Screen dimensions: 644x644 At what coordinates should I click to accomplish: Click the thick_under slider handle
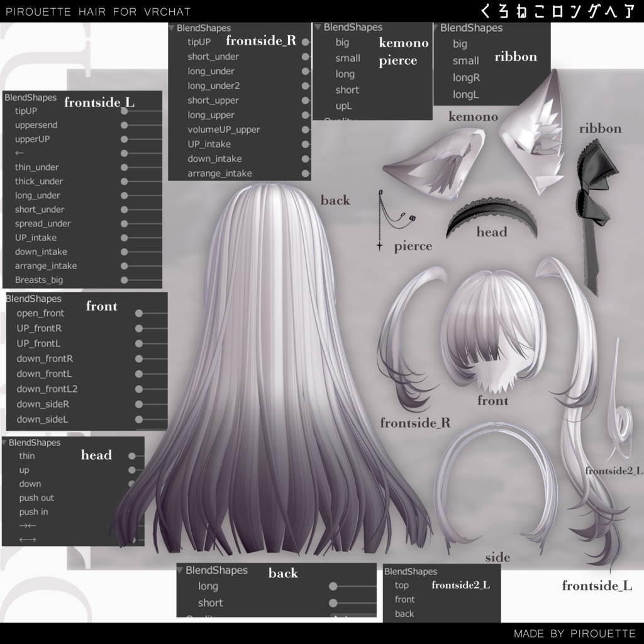(x=125, y=182)
